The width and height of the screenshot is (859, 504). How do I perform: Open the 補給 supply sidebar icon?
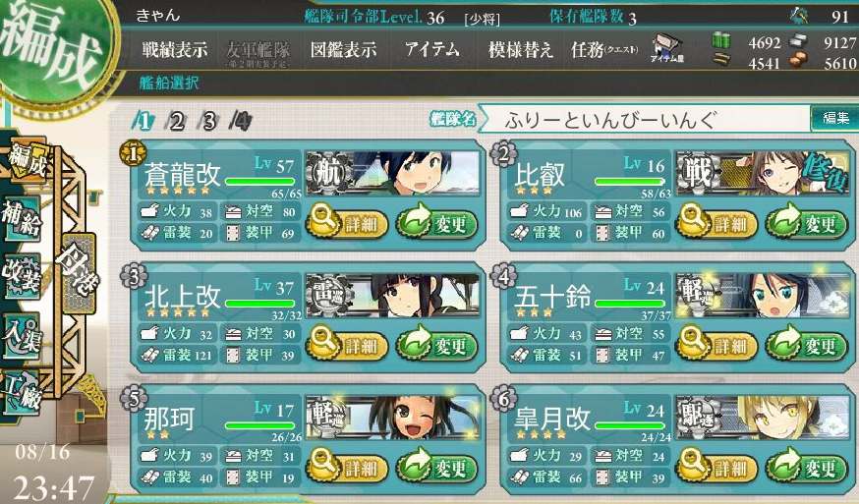coord(22,218)
